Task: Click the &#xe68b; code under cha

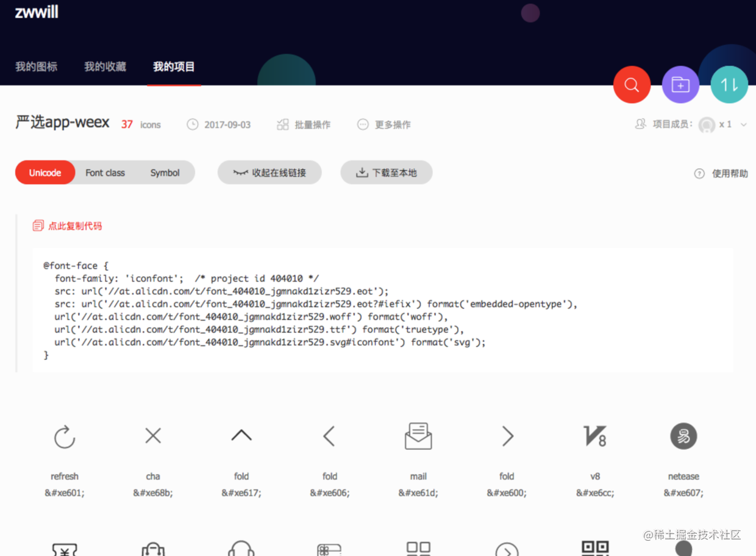Action: coord(153,493)
